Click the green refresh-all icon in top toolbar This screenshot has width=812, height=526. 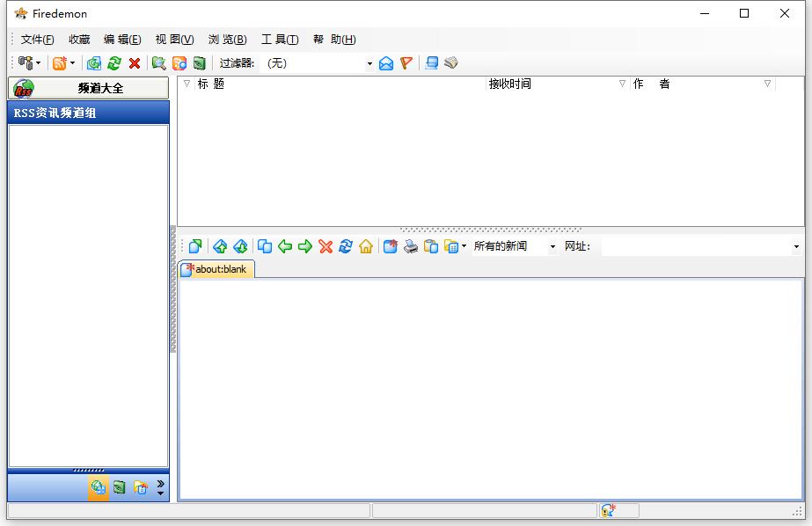click(x=114, y=63)
